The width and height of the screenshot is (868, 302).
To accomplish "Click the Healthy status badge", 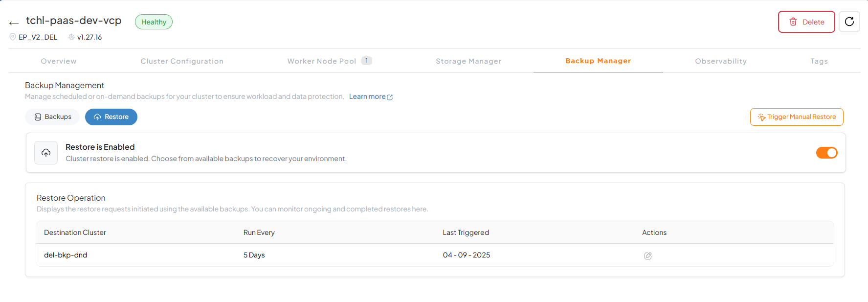I will [x=154, y=22].
